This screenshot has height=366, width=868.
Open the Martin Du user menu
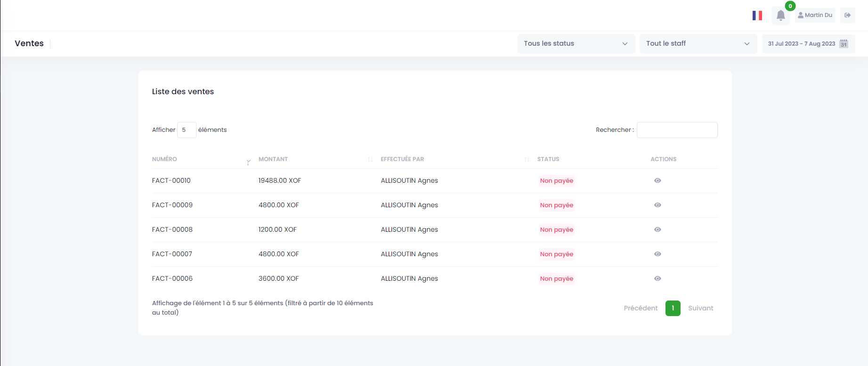click(815, 15)
